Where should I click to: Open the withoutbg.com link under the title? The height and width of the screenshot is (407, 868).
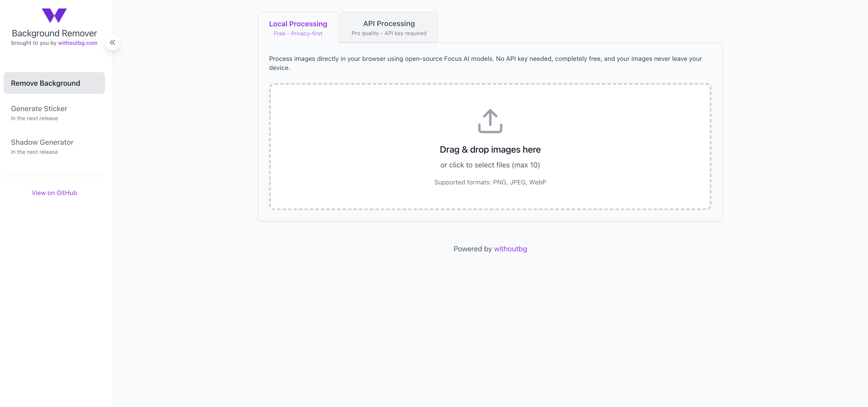[77, 43]
